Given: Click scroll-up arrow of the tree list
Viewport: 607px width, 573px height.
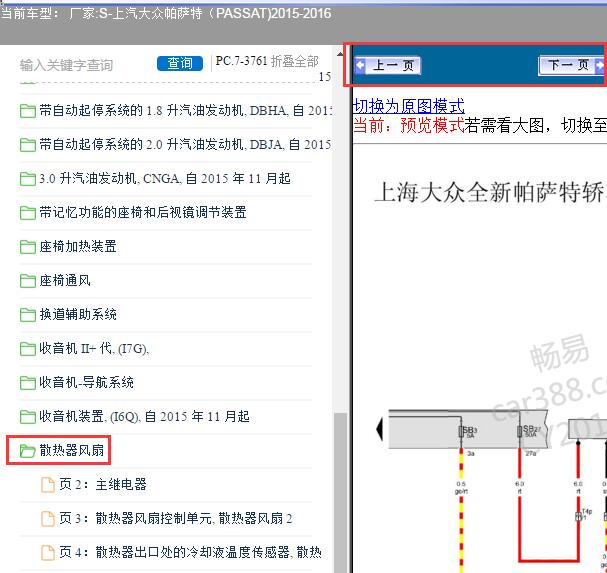Looking at the screenshot, I should pos(340,54).
